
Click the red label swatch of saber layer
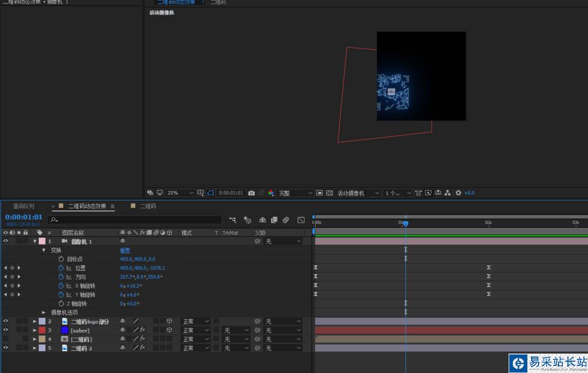coord(42,331)
